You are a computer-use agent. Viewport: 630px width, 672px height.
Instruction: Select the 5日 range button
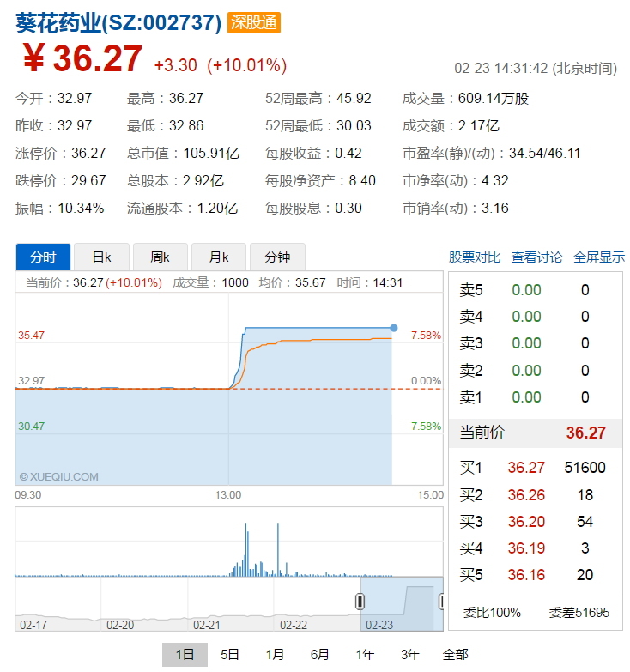coord(230,655)
